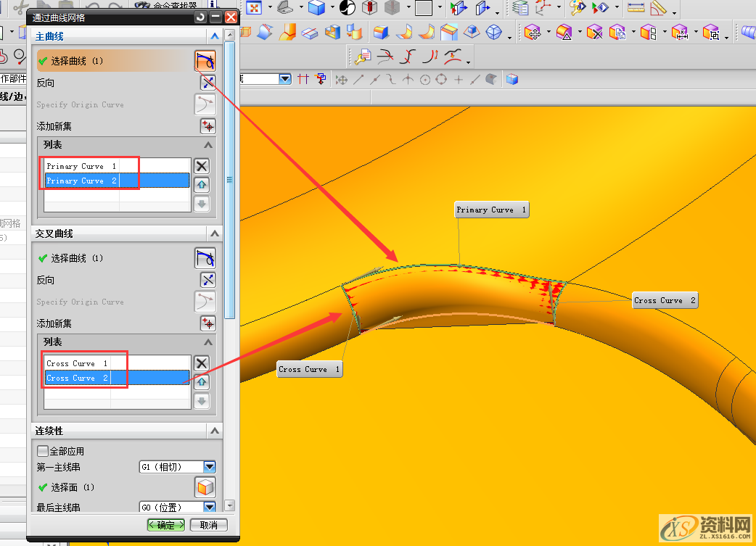Click the 添加新集 icon in 主曲线 section

208,126
